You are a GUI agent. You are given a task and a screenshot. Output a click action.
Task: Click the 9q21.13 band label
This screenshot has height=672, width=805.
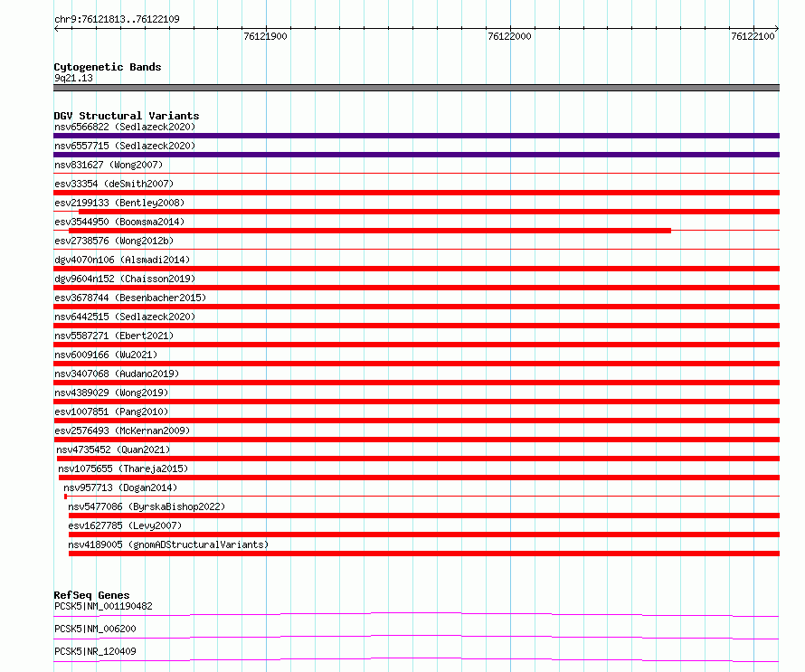[x=73, y=78]
